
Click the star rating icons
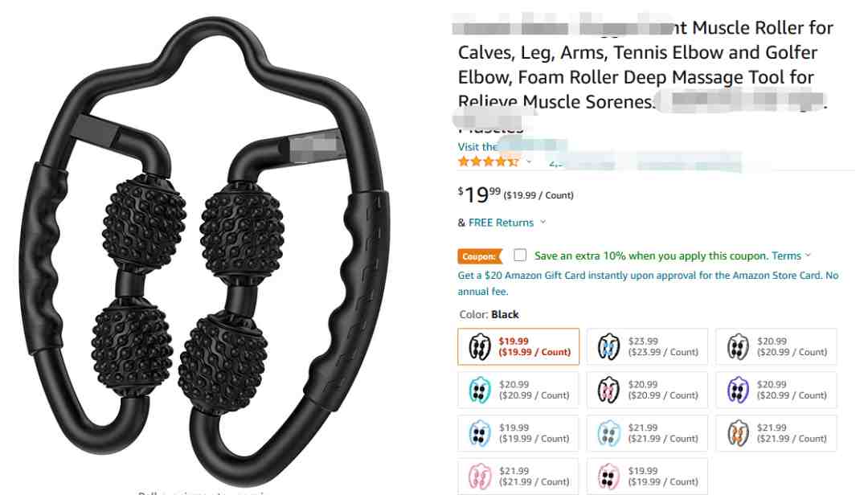[489, 162]
